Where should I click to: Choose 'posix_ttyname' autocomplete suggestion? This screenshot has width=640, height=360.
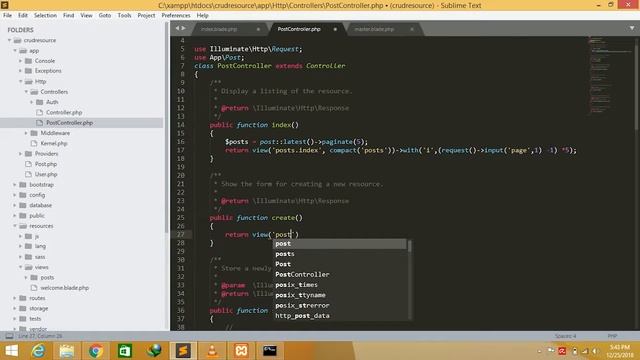tap(340, 295)
